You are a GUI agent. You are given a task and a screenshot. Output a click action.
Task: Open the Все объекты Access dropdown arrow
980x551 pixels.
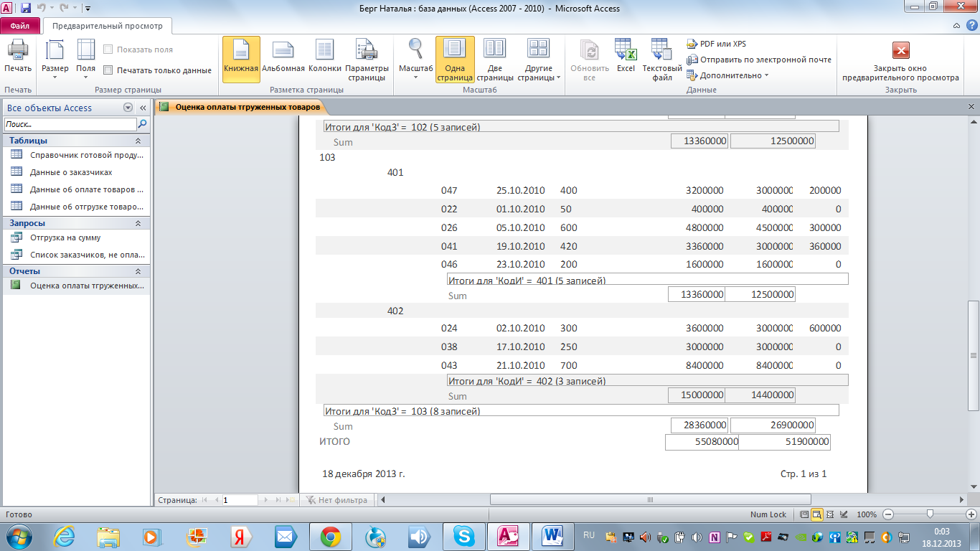point(128,108)
